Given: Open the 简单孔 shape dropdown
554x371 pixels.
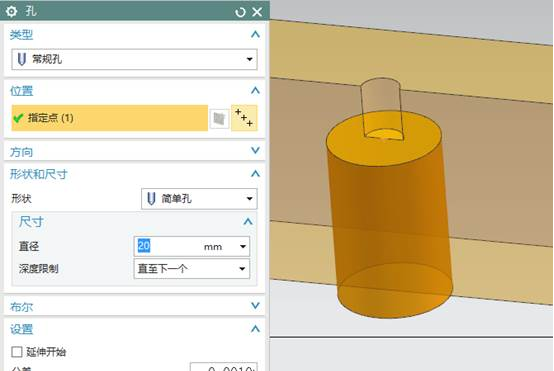Looking at the screenshot, I should click(199, 199).
